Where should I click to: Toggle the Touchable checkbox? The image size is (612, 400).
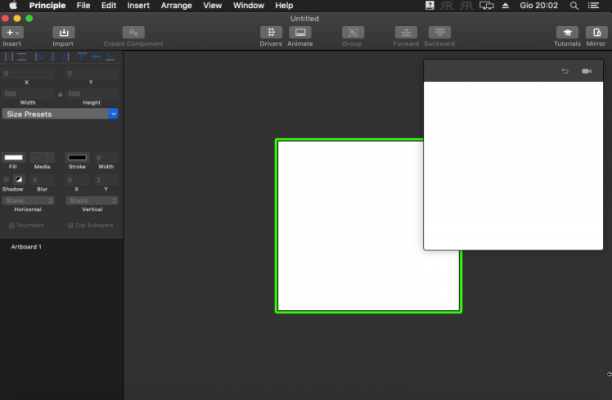(12, 225)
